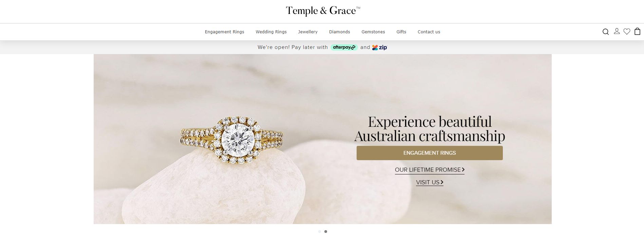The image size is (644, 238).
Task: Open the shopping bag icon
Action: (638, 31)
